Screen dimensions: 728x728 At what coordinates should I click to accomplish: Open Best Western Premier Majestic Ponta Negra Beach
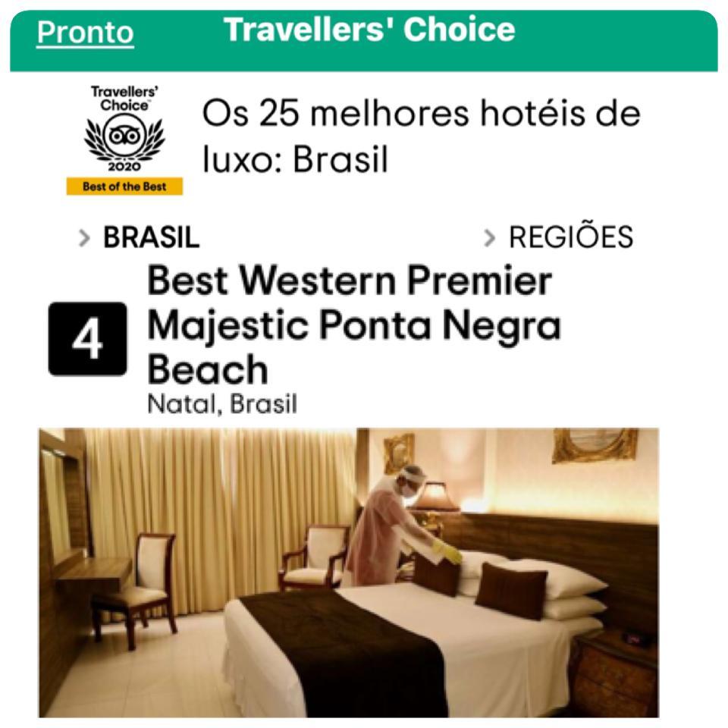354,325
